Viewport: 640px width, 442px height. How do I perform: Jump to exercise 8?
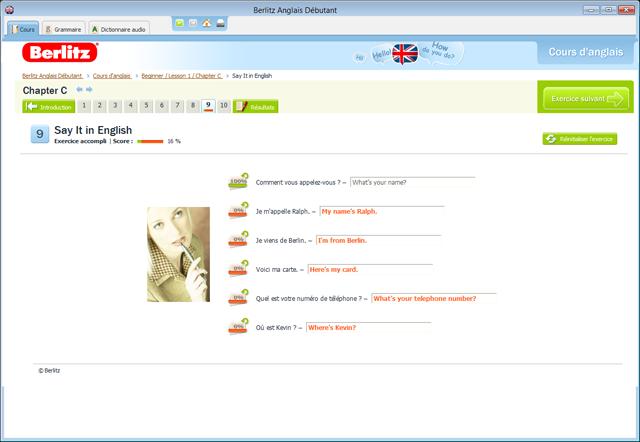point(193,106)
